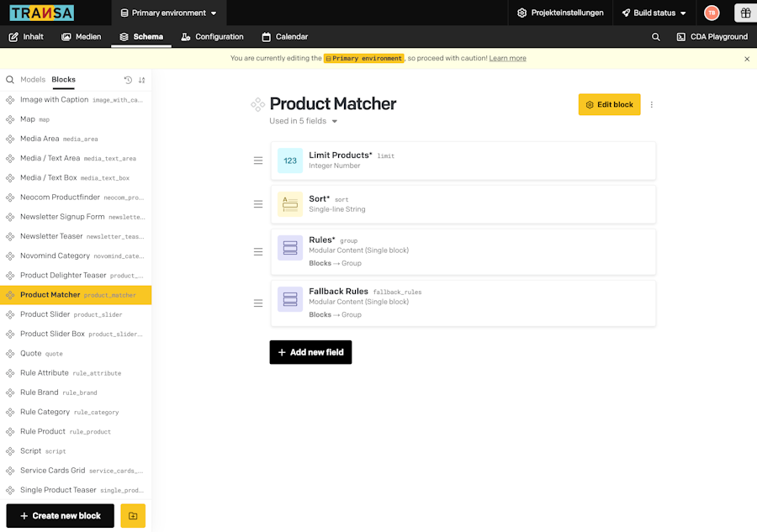
Task: Click the single-line string icon beside Sort field
Action: pyautogui.click(x=289, y=203)
